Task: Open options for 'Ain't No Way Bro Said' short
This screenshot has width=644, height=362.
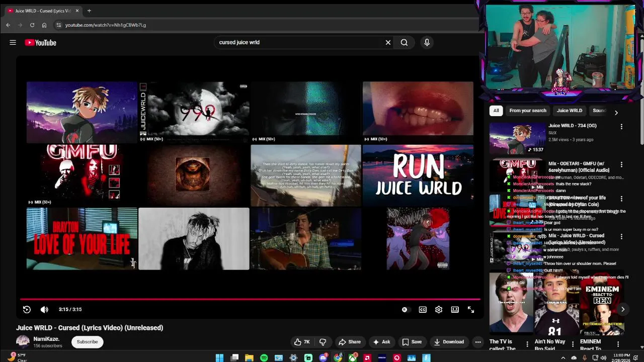Action: pyautogui.click(x=573, y=344)
